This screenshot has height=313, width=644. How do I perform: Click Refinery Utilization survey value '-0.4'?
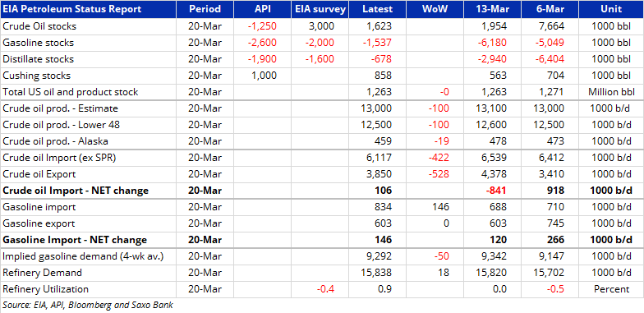coord(325,289)
